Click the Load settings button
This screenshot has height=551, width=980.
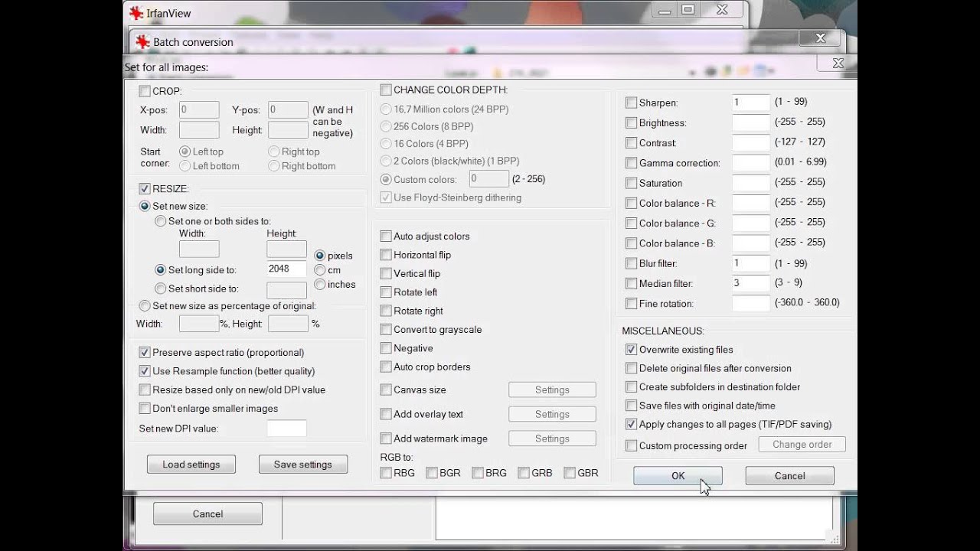[191, 465]
